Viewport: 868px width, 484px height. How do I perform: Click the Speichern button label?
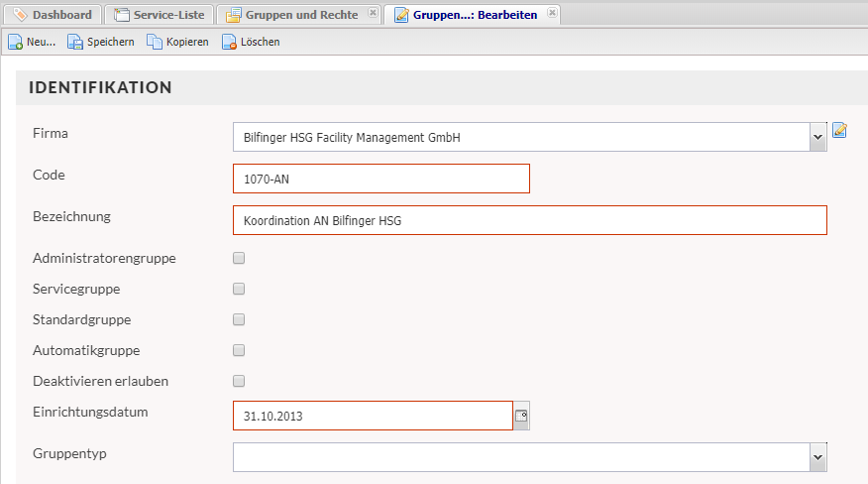[x=111, y=42]
